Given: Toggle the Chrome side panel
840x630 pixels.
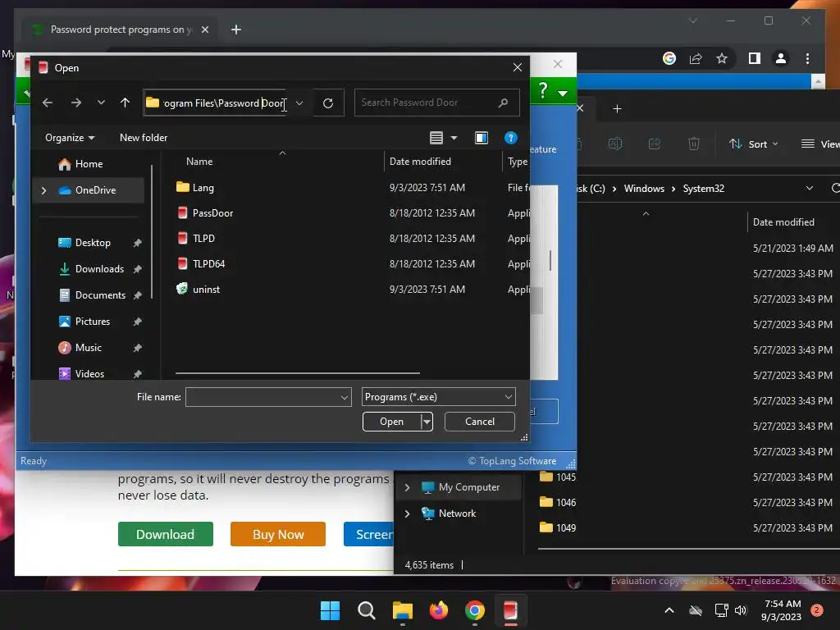Looking at the screenshot, I should (755, 58).
